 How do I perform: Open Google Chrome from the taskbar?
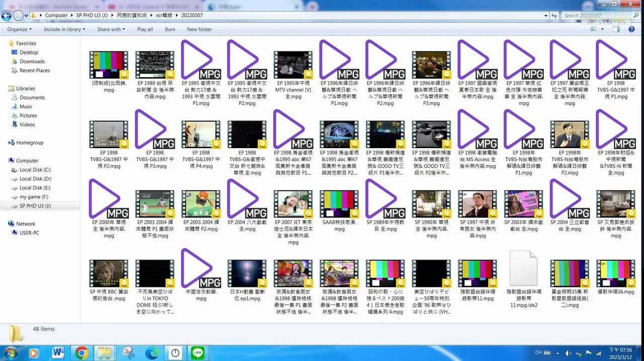point(82,352)
